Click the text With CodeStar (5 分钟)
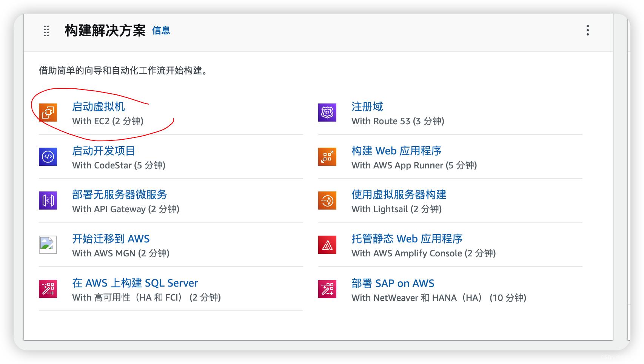Screen dimensions: 644x364 (119, 165)
